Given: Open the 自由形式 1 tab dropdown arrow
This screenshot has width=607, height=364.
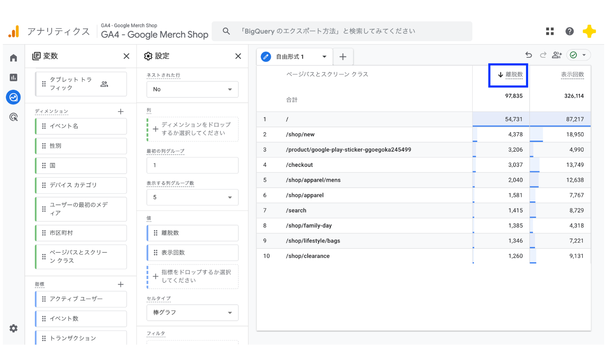Looking at the screenshot, I should [x=324, y=57].
